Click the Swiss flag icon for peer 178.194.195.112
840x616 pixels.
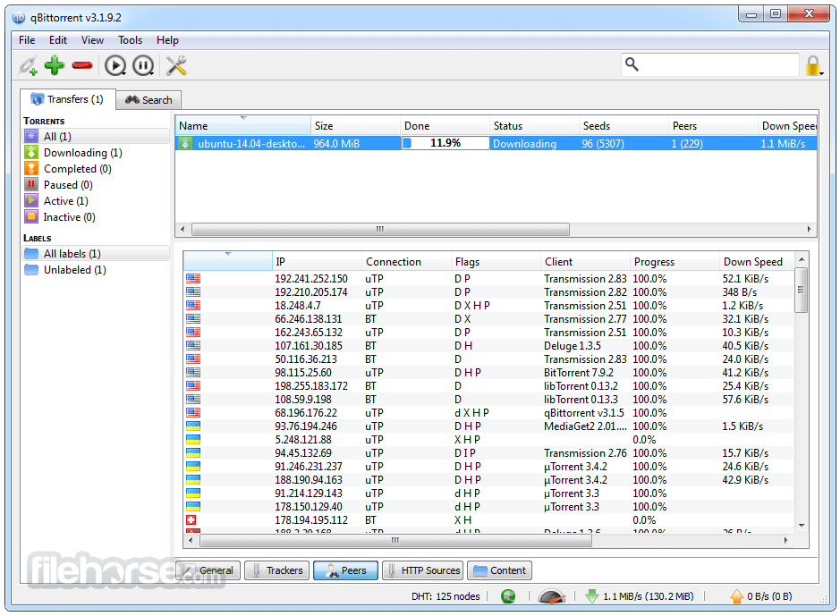point(191,519)
